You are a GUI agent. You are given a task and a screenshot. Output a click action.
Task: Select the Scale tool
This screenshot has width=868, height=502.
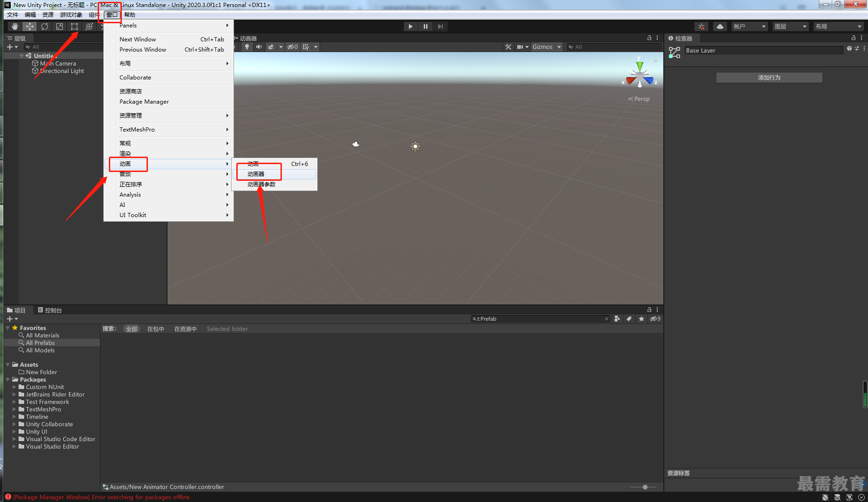[60, 26]
